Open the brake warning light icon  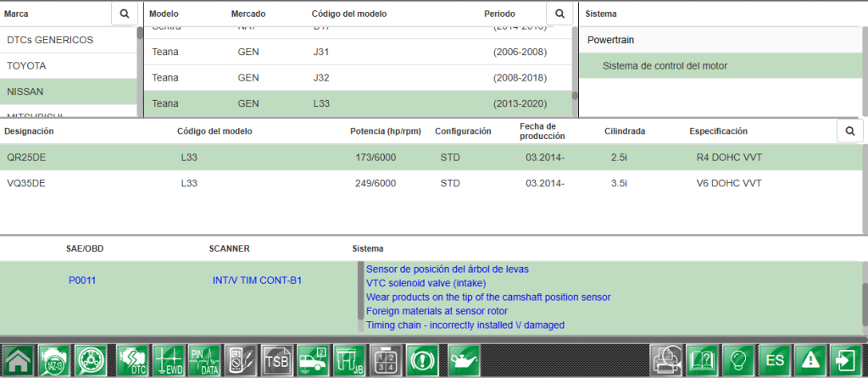(422, 360)
